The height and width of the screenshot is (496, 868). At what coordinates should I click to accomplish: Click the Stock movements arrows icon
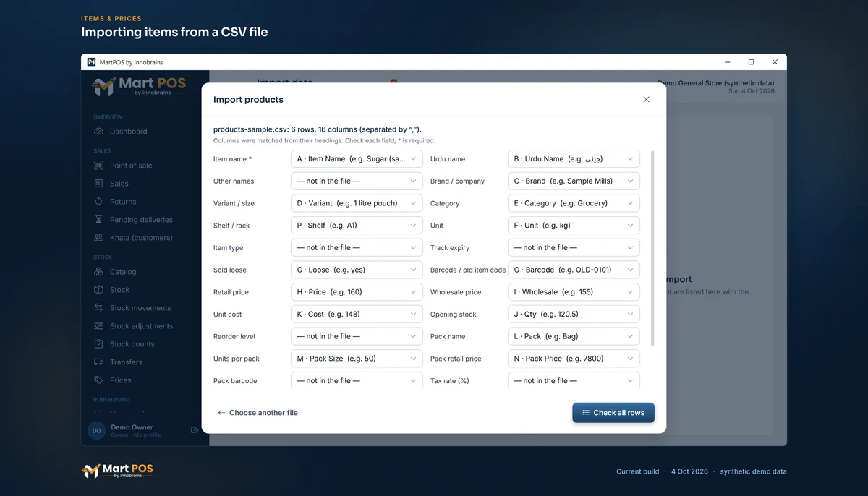point(98,308)
